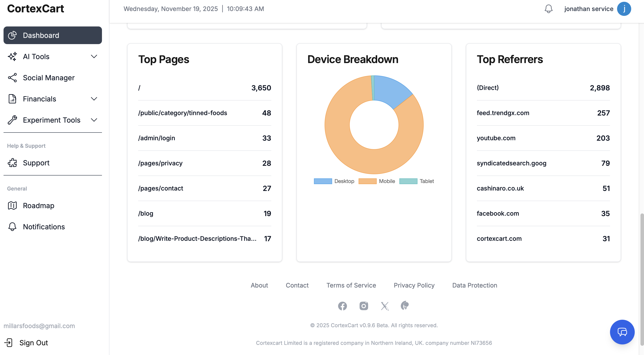The image size is (644, 355).
Task: Open the Data Protection link
Action: pyautogui.click(x=475, y=285)
